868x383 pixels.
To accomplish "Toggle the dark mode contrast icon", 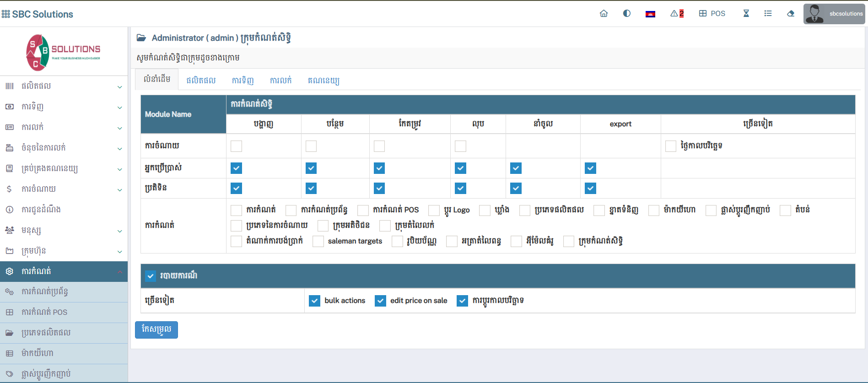I will (627, 14).
